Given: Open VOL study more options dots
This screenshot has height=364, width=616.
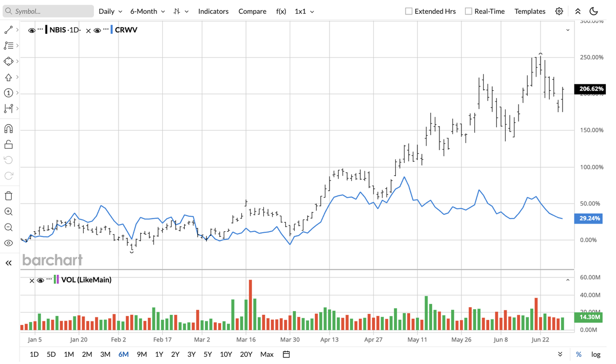Looking at the screenshot, I should 49,279.
